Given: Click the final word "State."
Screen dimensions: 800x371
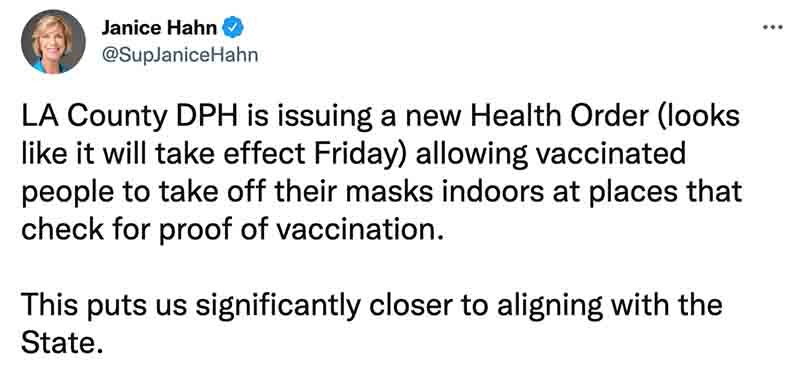Looking at the screenshot, I should tap(59, 343).
